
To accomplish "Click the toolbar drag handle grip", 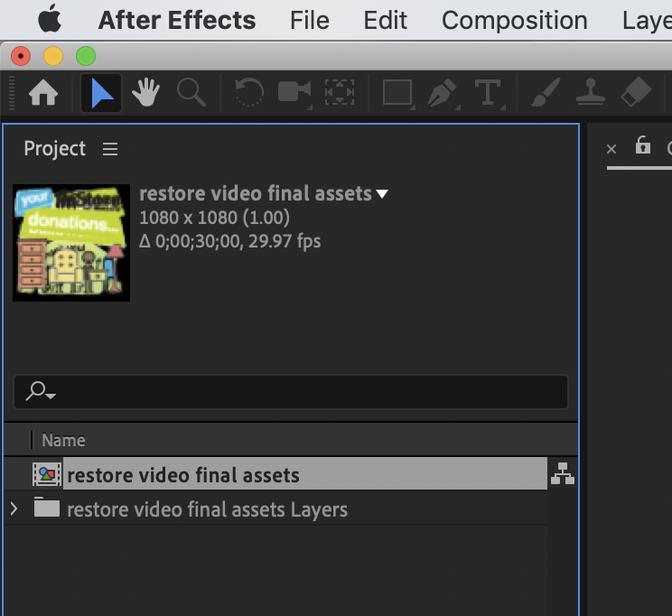I will click(x=12, y=93).
